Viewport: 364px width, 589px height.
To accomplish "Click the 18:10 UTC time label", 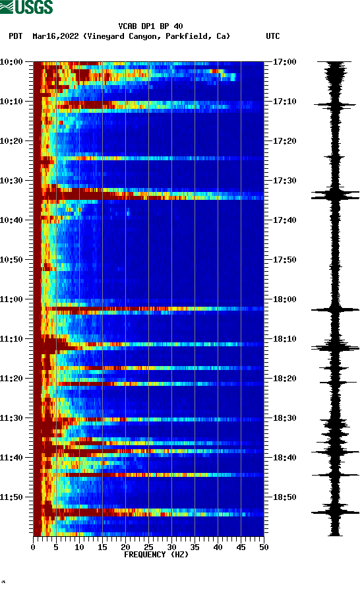I will pos(284,339).
